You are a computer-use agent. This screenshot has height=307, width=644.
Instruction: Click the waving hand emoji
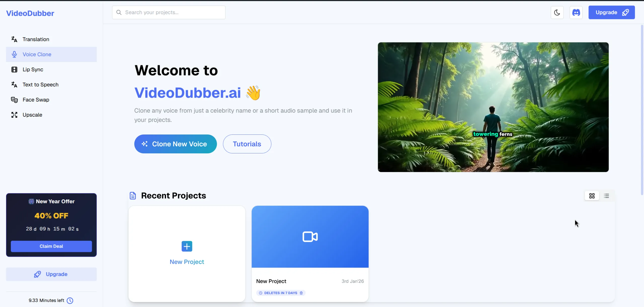pyautogui.click(x=253, y=93)
